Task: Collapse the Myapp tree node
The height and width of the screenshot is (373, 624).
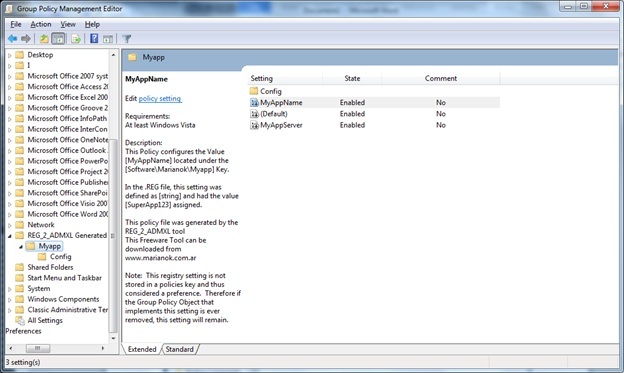Action: pyautogui.click(x=21, y=247)
